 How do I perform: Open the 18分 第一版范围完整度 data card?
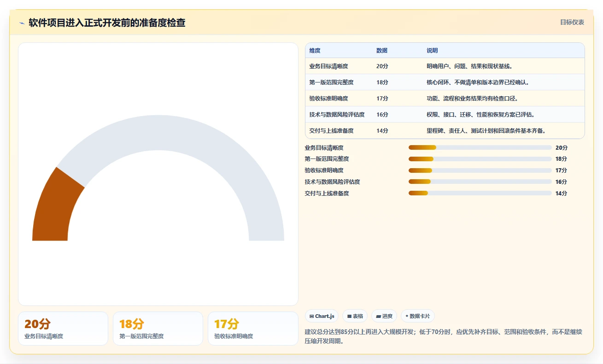pos(158,329)
